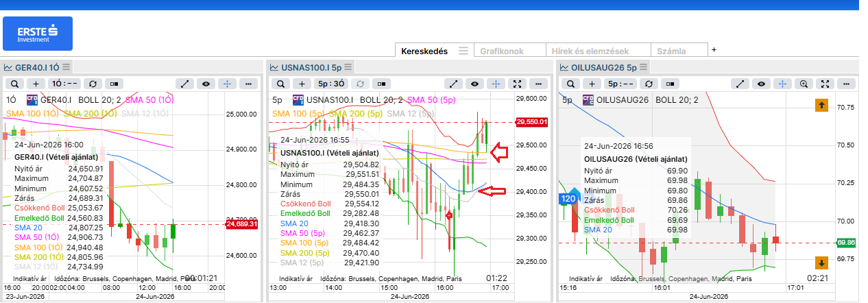Toggle eye visibility in OILUSAUG26 chart

[761, 84]
